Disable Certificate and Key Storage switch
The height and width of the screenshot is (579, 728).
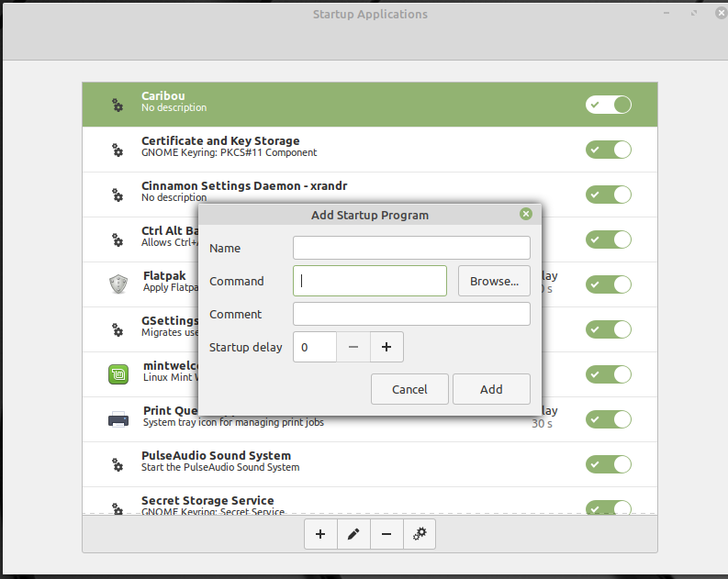click(609, 150)
